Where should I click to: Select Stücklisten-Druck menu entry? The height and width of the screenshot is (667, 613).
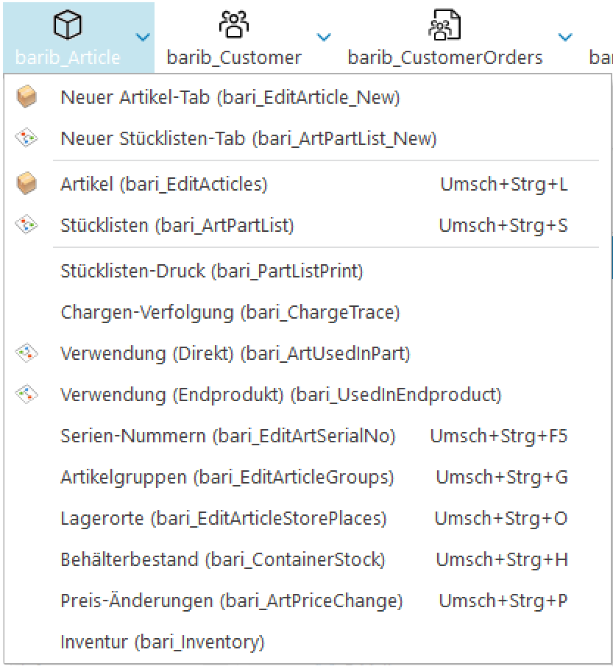tap(211, 270)
